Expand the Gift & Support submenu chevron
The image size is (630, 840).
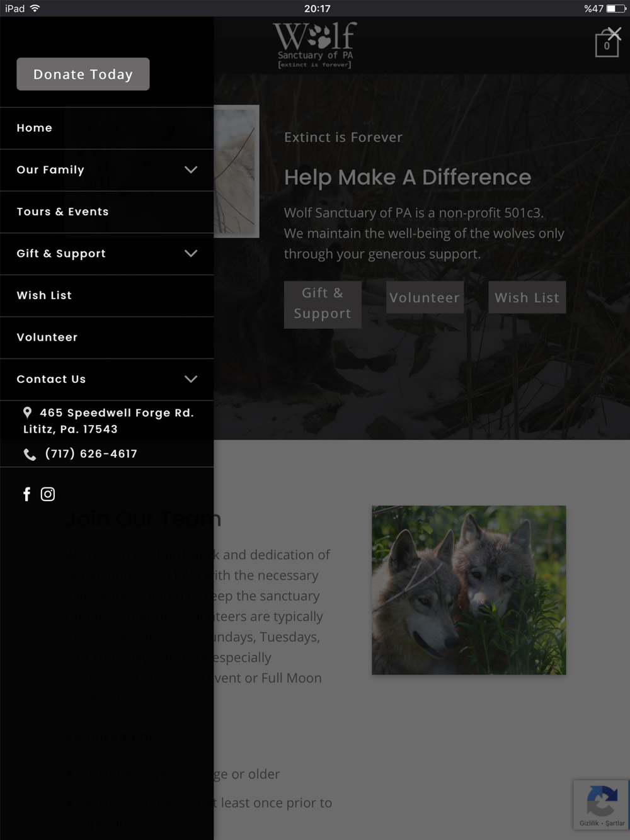pyautogui.click(x=191, y=254)
